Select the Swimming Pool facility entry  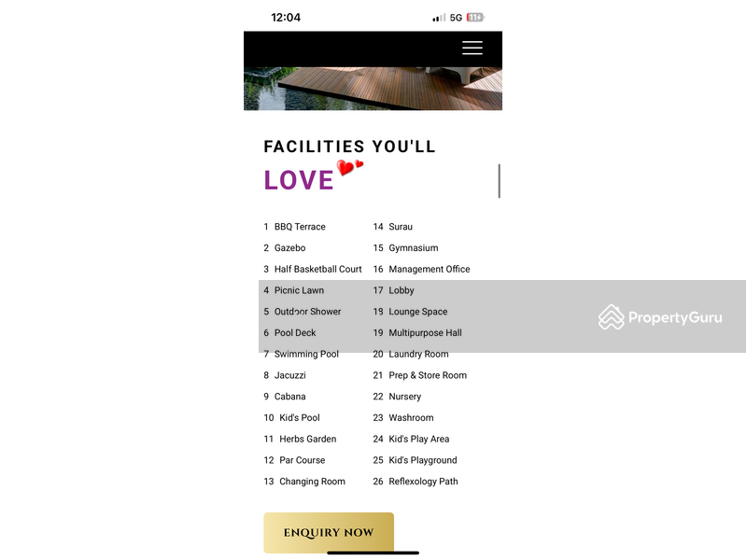pos(307,354)
